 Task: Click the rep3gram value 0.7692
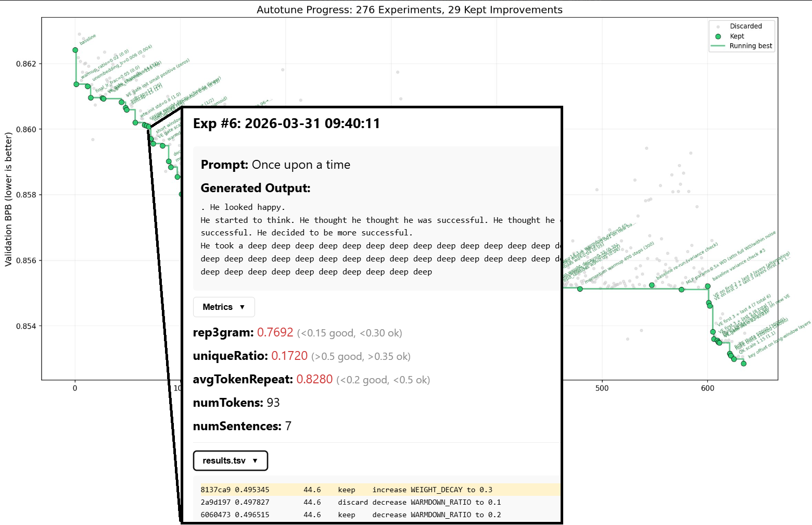pos(276,332)
